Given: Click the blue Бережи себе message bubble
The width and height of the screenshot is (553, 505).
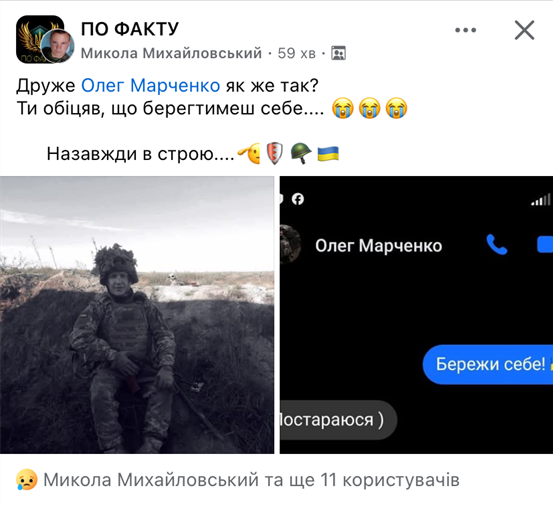Looking at the screenshot, I should (x=488, y=364).
